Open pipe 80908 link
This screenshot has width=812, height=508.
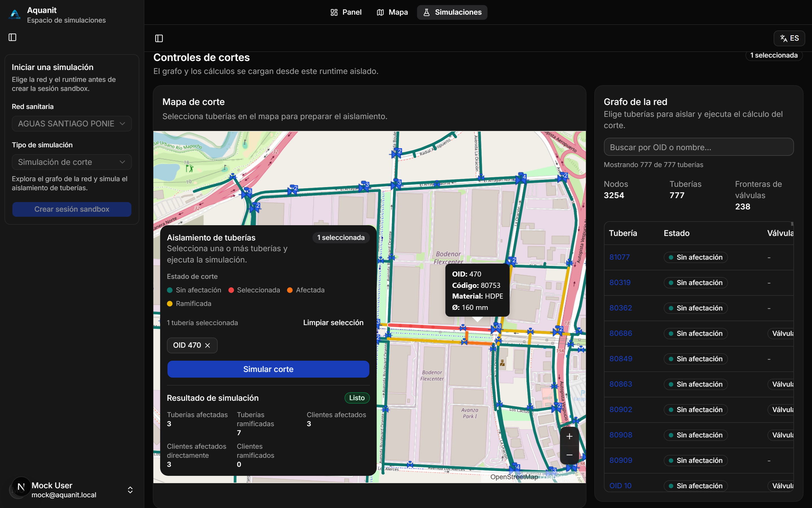click(x=620, y=435)
